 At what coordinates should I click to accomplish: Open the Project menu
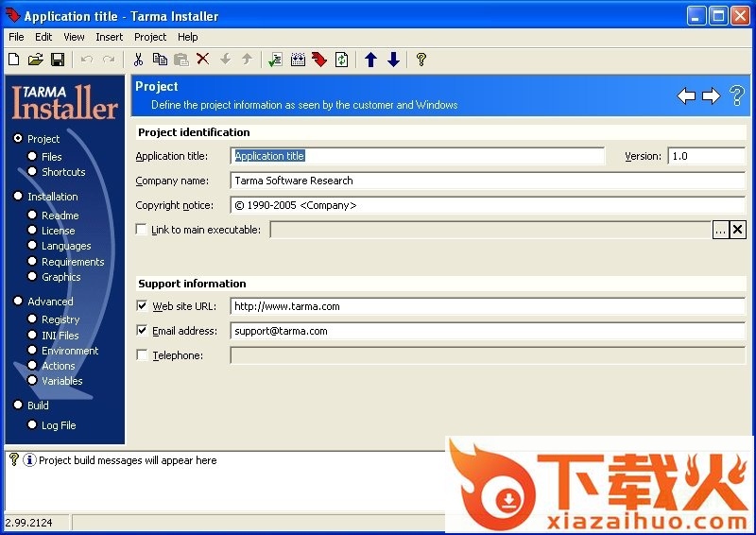coord(150,37)
